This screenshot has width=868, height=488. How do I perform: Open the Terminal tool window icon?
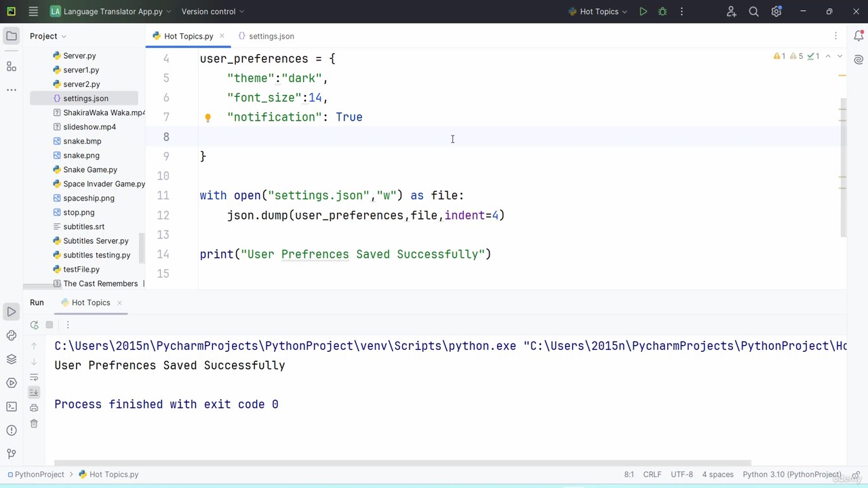click(x=12, y=407)
